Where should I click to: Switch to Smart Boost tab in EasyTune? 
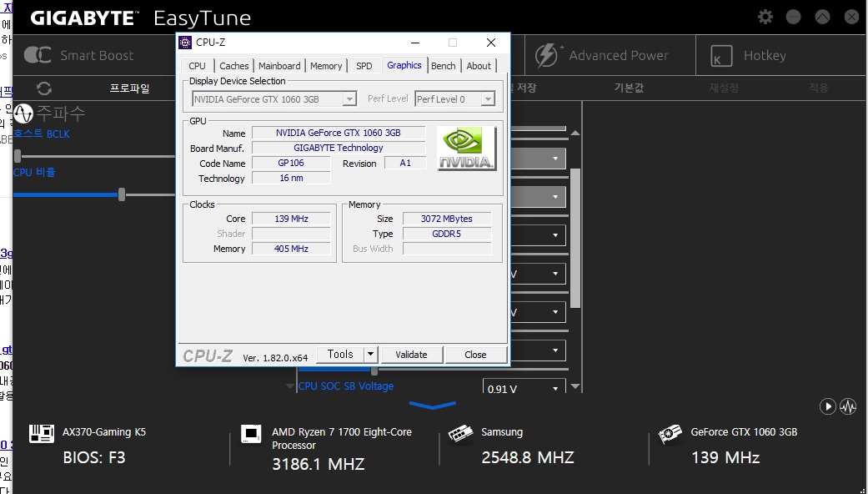(x=94, y=55)
